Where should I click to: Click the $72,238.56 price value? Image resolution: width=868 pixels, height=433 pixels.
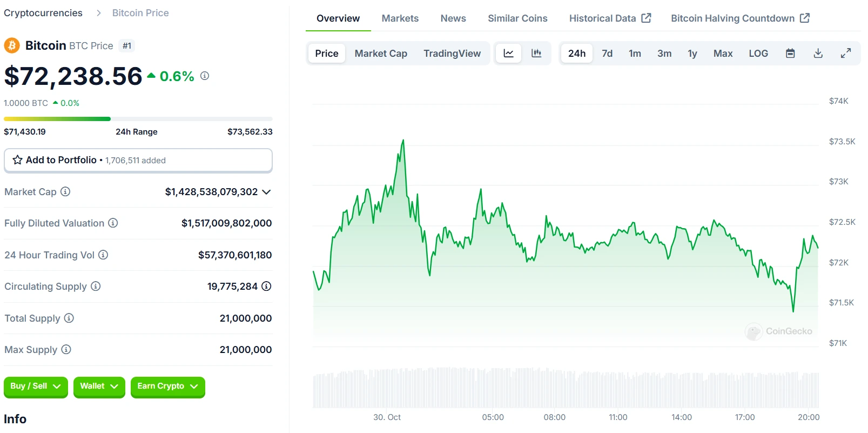pyautogui.click(x=73, y=76)
